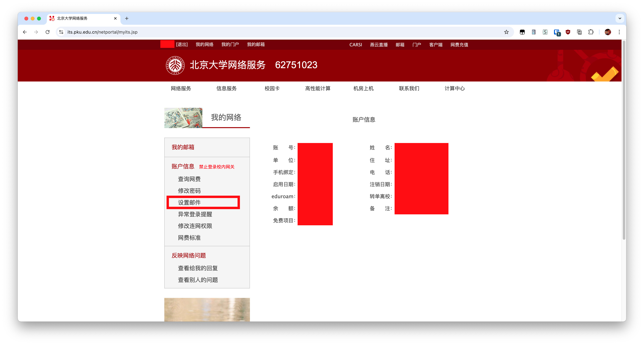Image resolution: width=644 pixels, height=345 pixels.
Task: Click the [退出] logout link
Action: [x=182, y=44]
